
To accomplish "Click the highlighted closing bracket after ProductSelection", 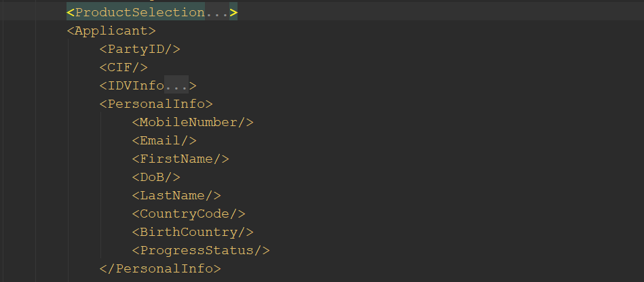I will 233,12.
